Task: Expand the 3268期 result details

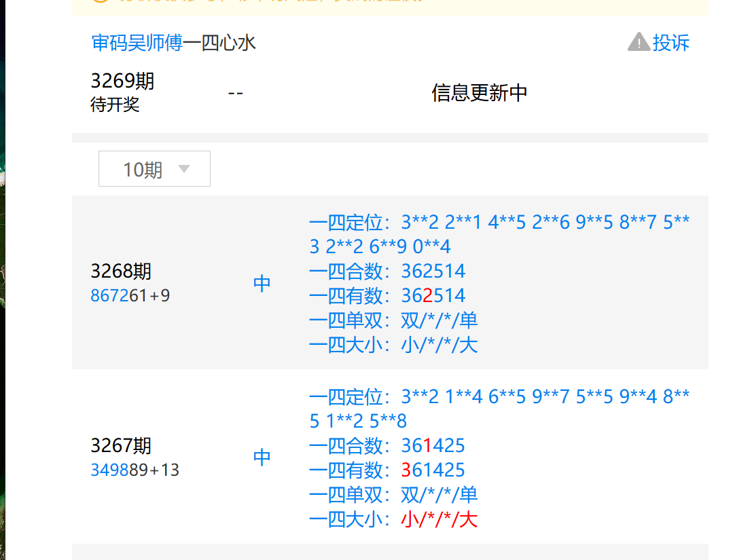Action: (123, 271)
